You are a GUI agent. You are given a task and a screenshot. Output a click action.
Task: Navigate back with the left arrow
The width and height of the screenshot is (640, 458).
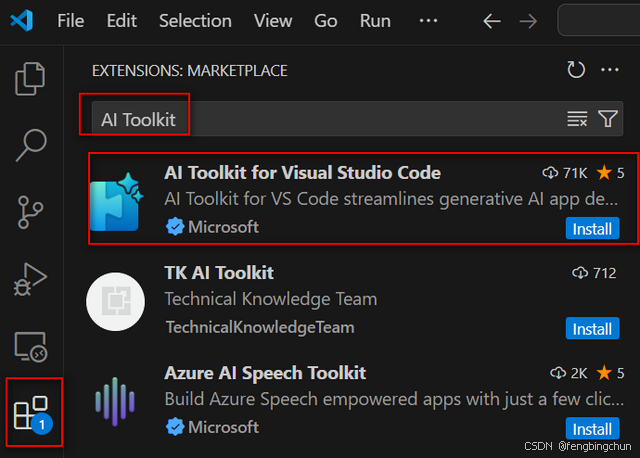(492, 21)
